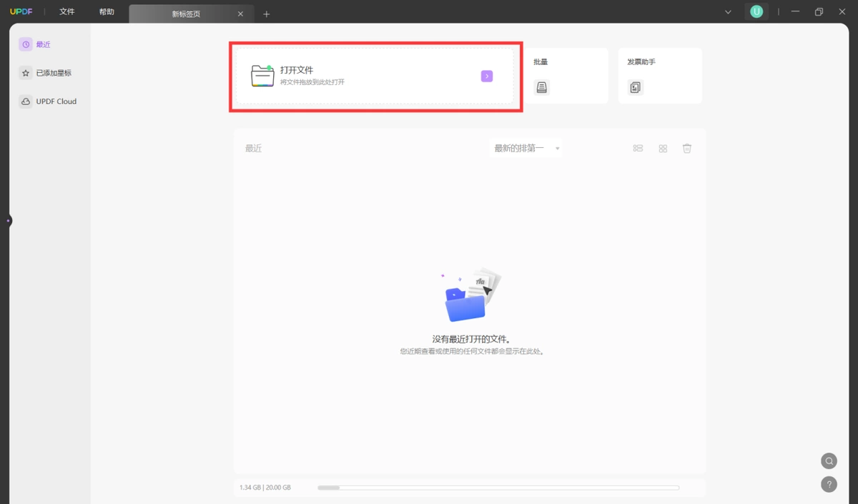
Task: Switch recent files to grid view
Action: click(663, 148)
